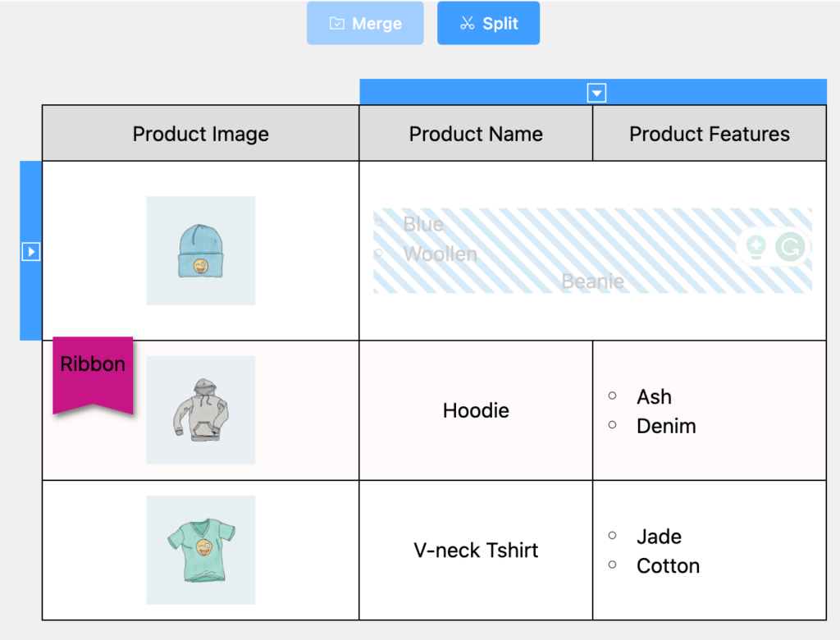
Task: Select the Denim feature text
Action: (x=666, y=426)
